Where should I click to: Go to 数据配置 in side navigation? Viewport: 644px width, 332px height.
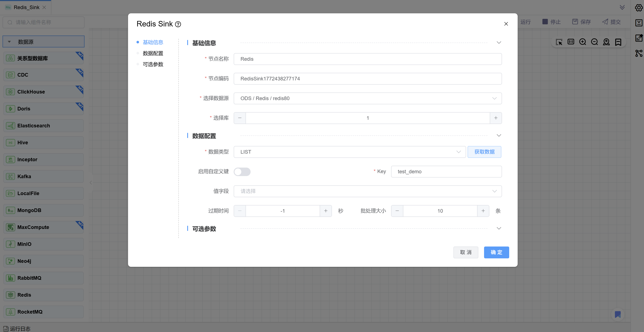[x=153, y=53]
